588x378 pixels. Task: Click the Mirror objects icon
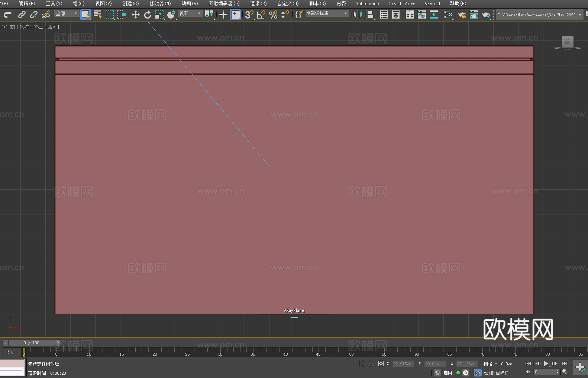tap(358, 14)
